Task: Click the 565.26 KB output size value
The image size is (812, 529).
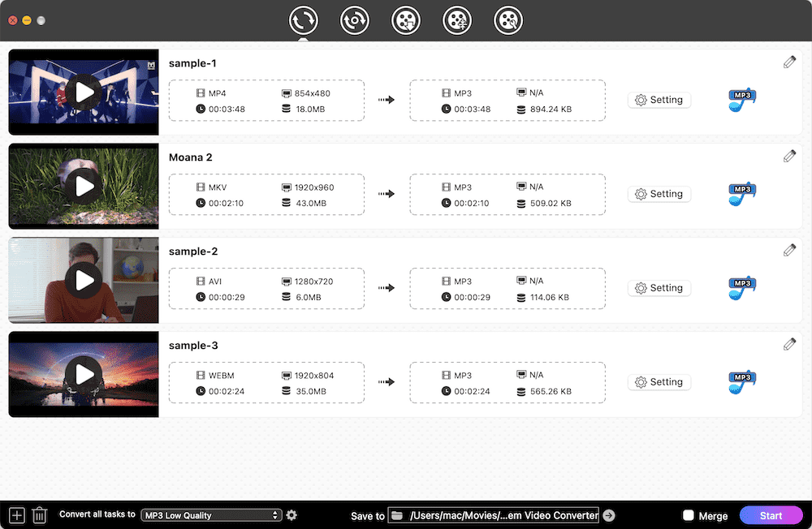Action: [x=551, y=391]
